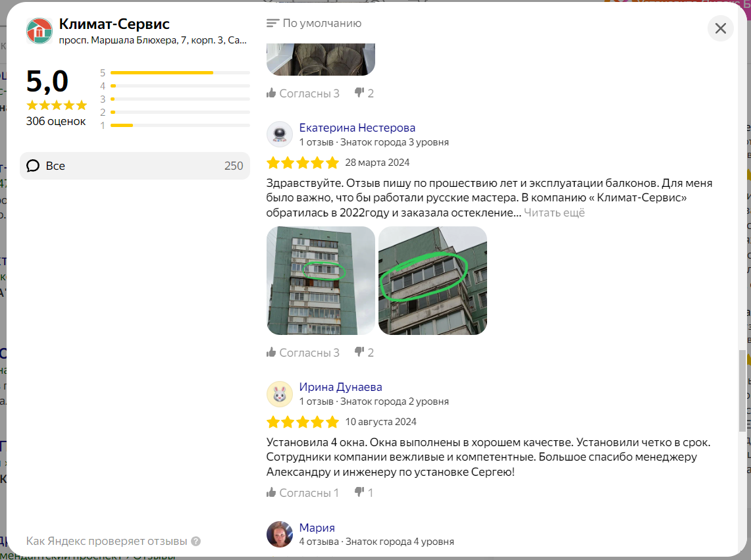Click the Климат-Сервис company logo
Image resolution: width=751 pixels, height=560 pixels.
coord(39,31)
